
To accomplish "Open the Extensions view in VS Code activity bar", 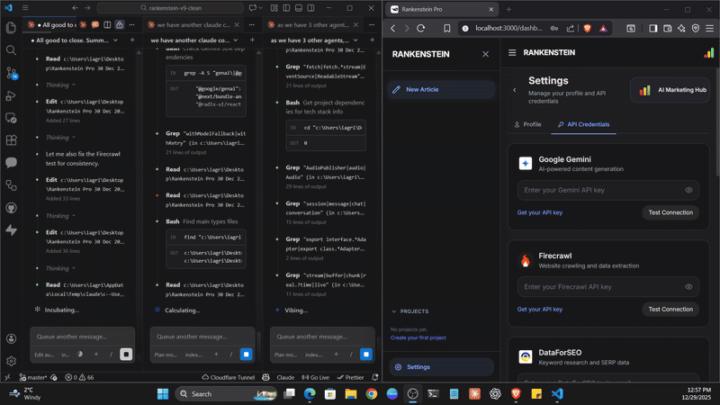I will (11, 140).
